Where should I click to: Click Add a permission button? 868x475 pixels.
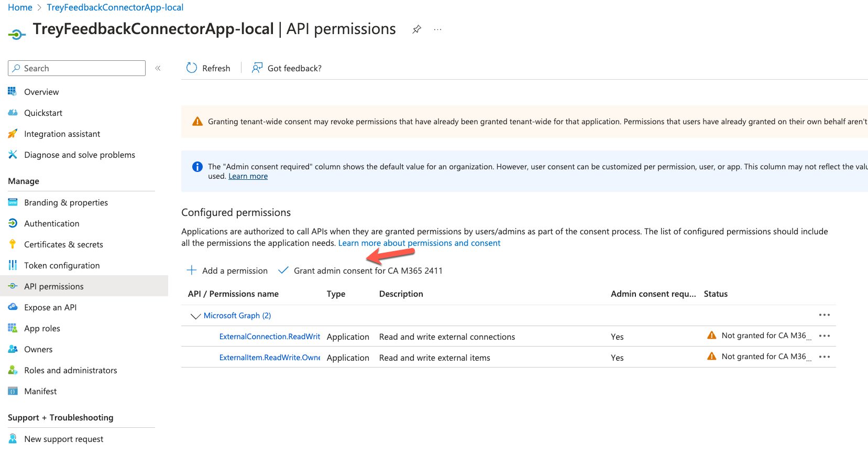coord(227,271)
